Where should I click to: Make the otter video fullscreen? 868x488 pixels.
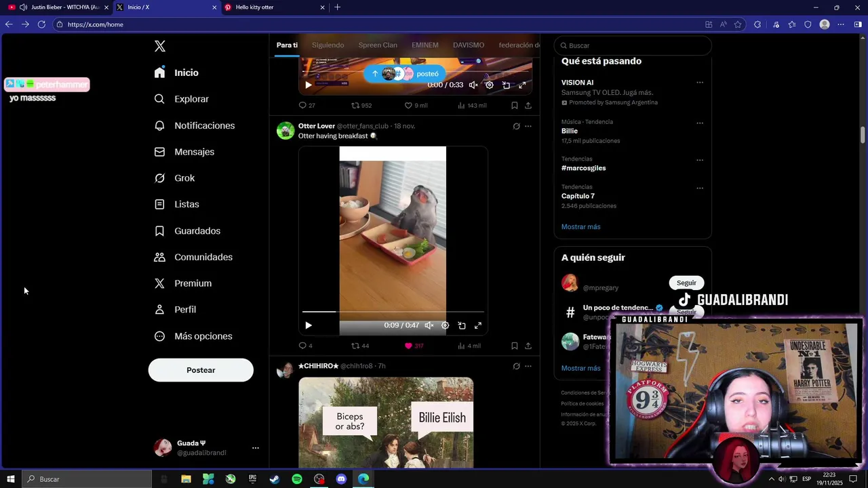(478, 325)
